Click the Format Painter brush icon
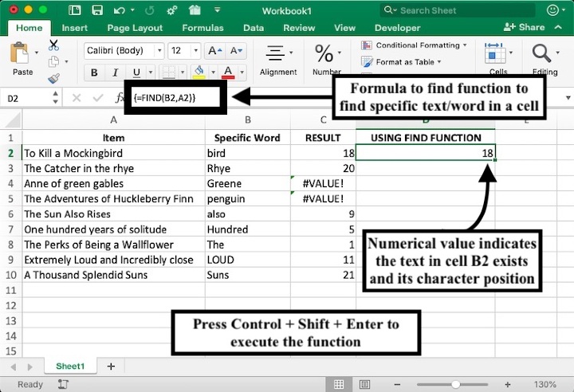Viewport: 574px width, 392px height. [54, 78]
